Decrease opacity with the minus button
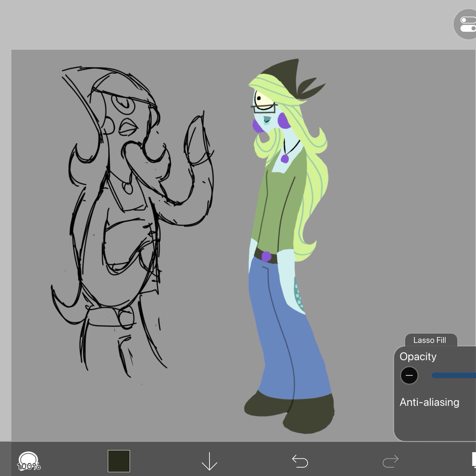476x476 pixels. [409, 375]
